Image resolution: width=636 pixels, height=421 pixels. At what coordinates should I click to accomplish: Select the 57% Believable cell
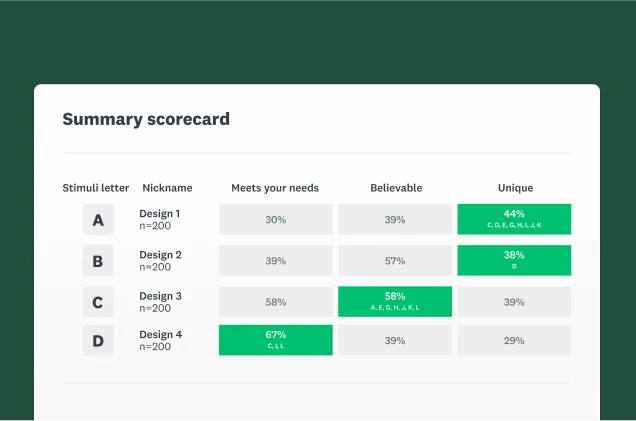395,261
